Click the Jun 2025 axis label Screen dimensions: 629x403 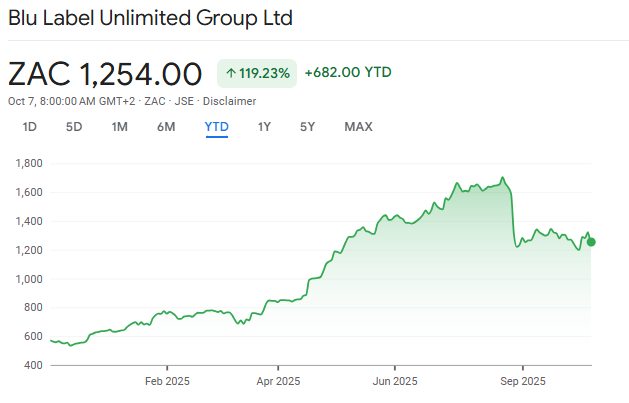click(x=395, y=381)
